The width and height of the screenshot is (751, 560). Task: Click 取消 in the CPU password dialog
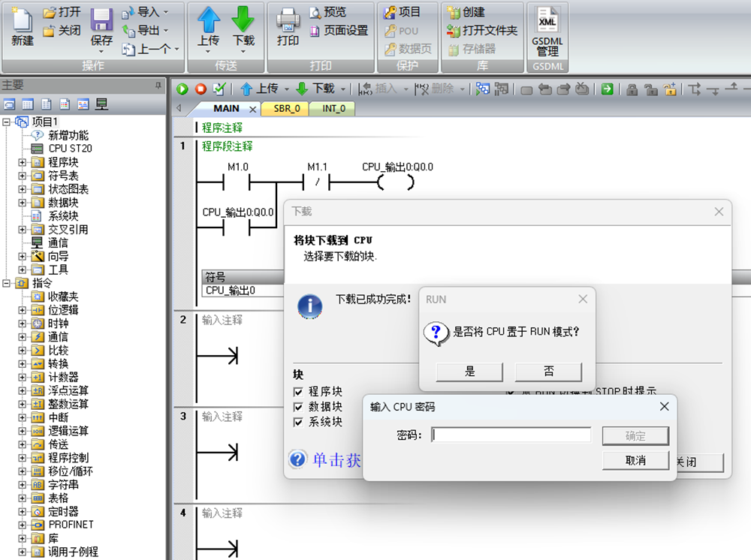(635, 460)
